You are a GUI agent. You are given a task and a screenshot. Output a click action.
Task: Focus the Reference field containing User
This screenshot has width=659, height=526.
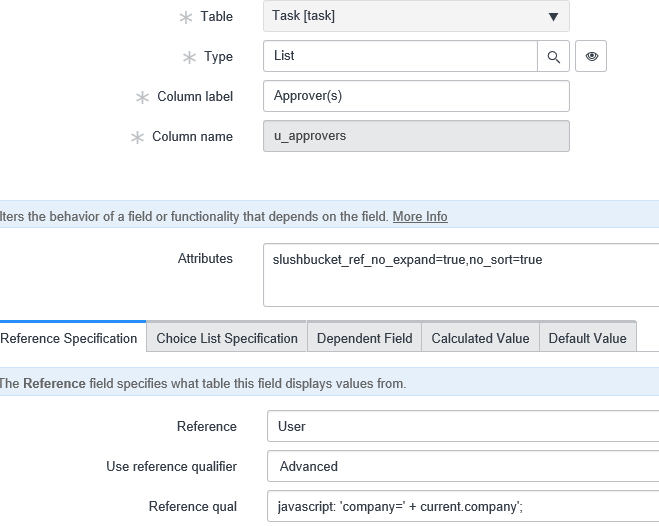point(462,426)
